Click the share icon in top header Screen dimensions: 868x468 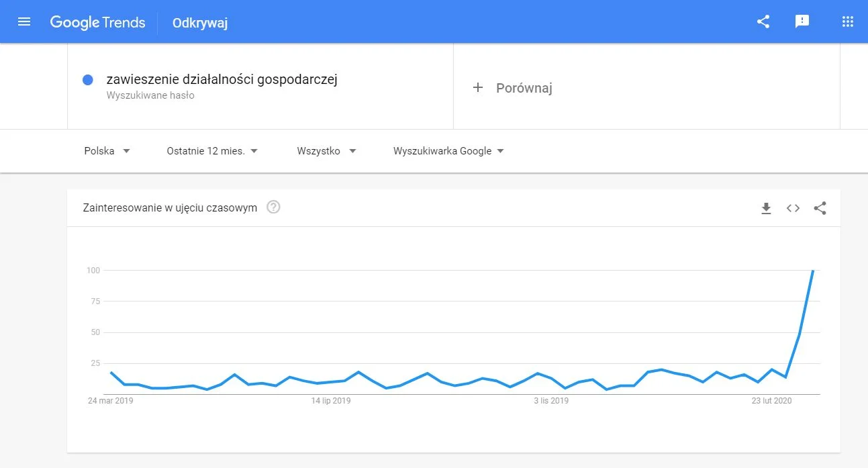point(763,21)
